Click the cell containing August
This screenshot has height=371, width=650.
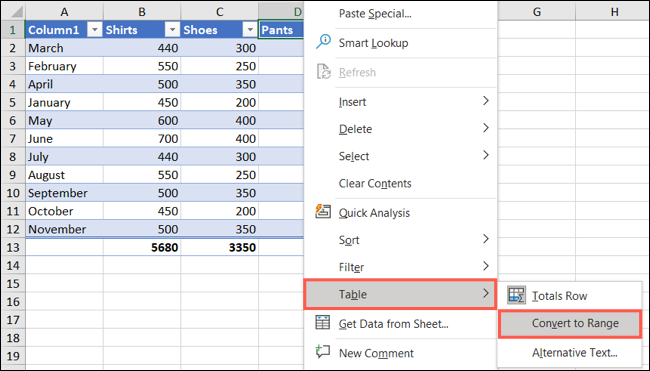point(64,175)
